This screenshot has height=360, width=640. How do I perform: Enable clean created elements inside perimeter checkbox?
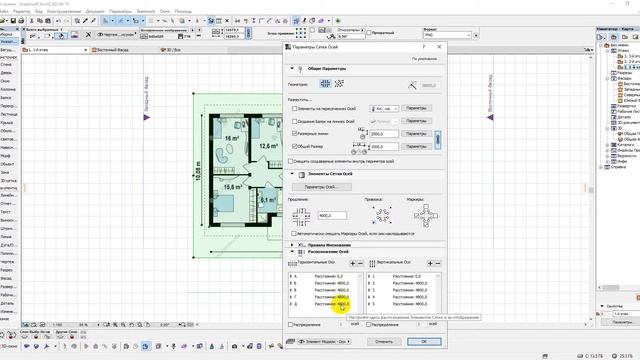291,161
